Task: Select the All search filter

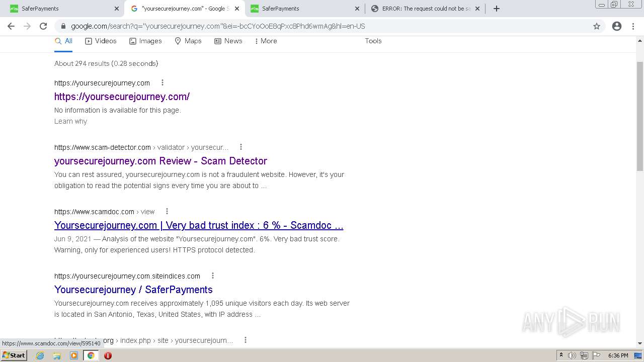Action: click(63, 41)
